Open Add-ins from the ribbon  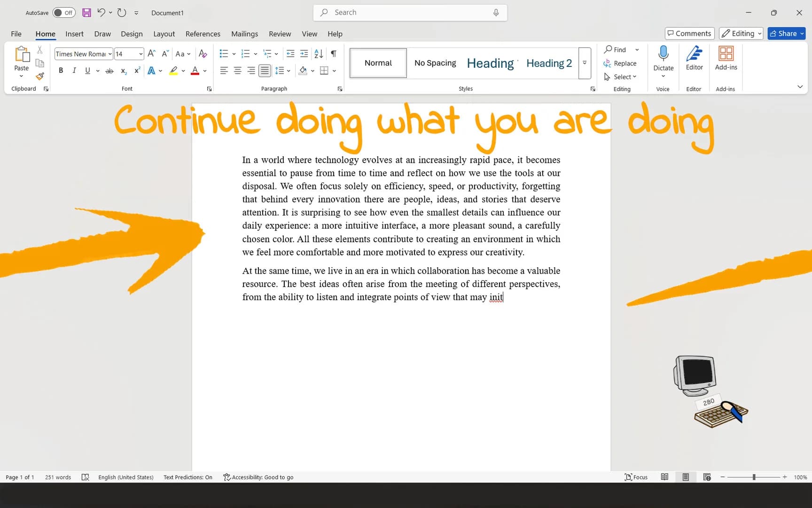coord(726,58)
